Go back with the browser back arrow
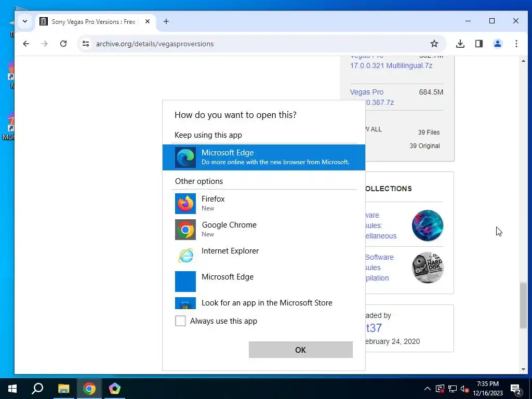The width and height of the screenshot is (532, 399). (x=26, y=44)
